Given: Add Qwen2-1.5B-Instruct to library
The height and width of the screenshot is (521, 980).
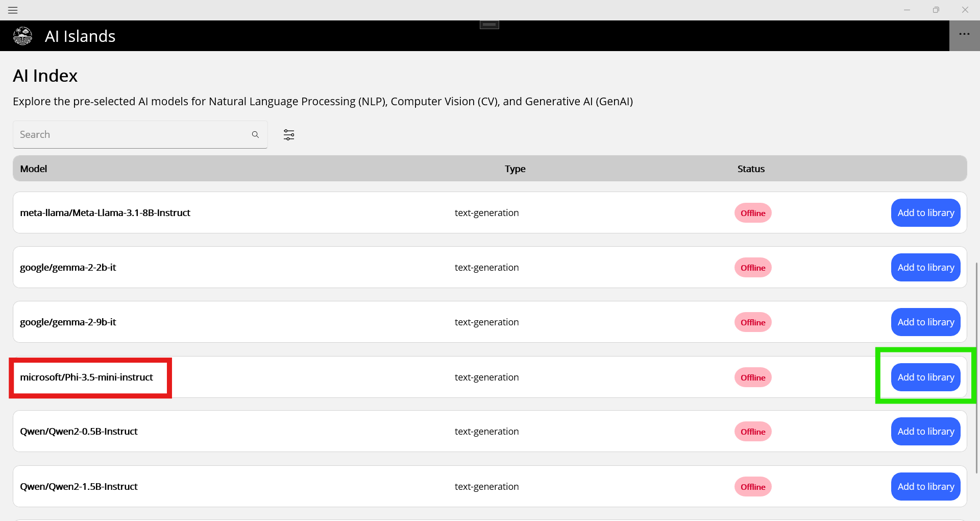Looking at the screenshot, I should [926, 486].
